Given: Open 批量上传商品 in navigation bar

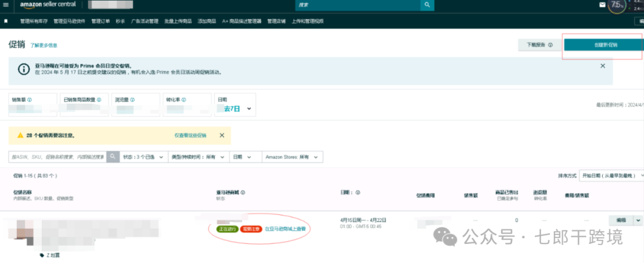Looking at the screenshot, I should click(178, 21).
